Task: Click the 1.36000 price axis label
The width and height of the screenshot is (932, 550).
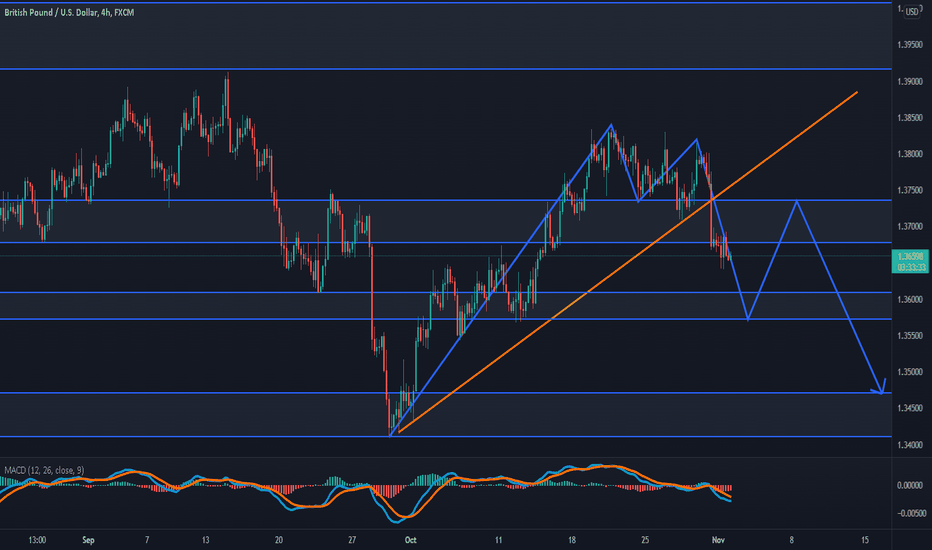Action: pos(910,300)
